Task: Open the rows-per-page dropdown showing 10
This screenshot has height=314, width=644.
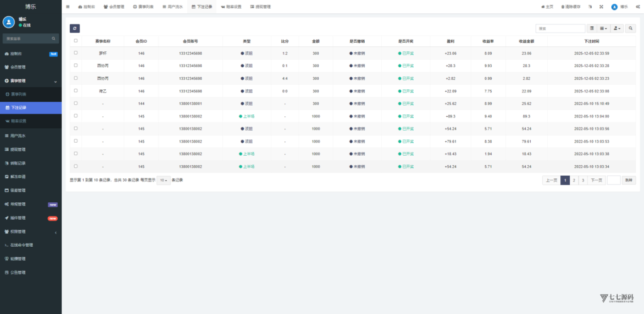Action: [x=163, y=180]
